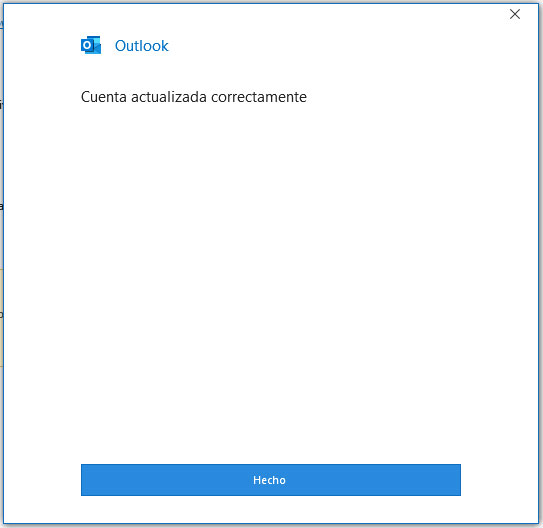The width and height of the screenshot is (543, 528).
Task: Confirm account update by choosing Hecho
Action: pos(270,480)
